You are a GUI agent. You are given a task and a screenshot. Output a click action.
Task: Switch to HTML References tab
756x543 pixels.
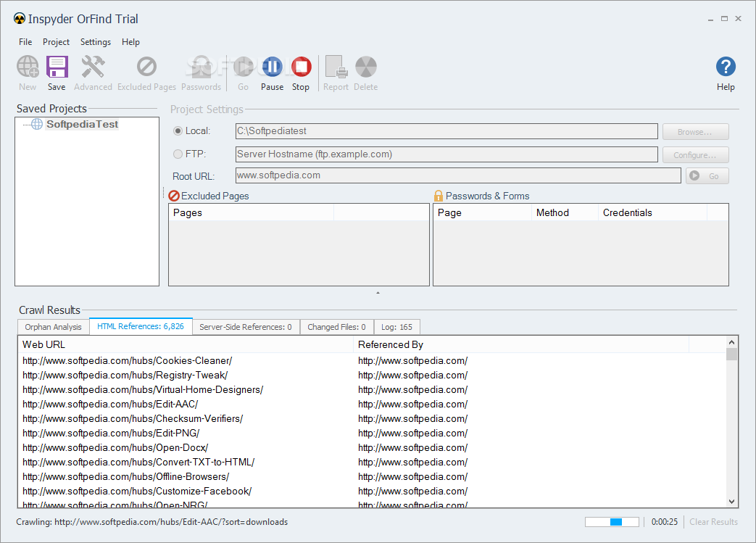point(141,326)
